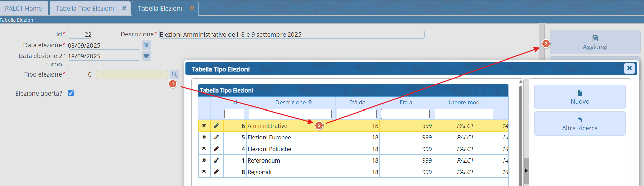Image resolution: width=644 pixels, height=186 pixels.
Task: Click the pencil edit icon for Elezioni Europee
Action: (216, 137)
